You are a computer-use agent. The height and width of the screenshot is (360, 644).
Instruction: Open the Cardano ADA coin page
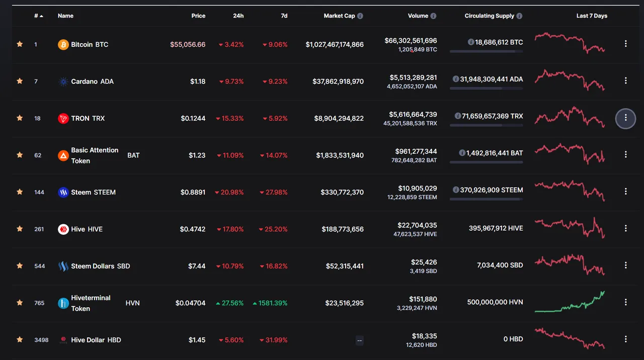point(92,81)
